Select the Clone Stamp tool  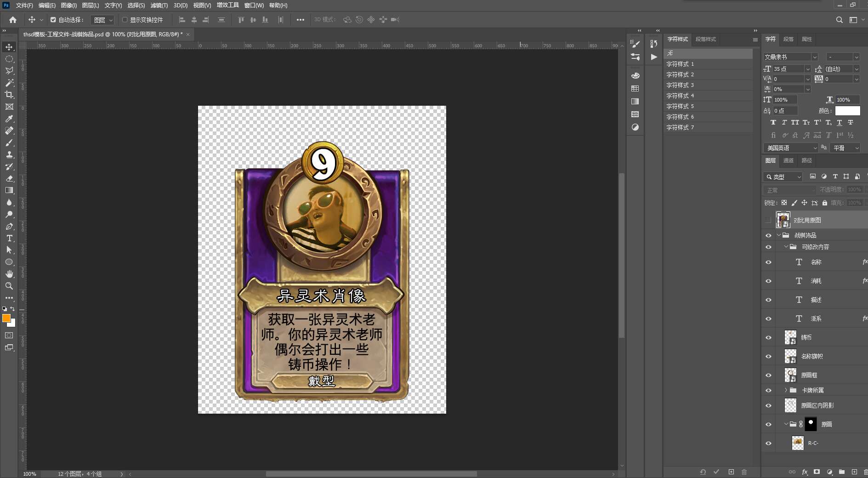click(x=9, y=154)
